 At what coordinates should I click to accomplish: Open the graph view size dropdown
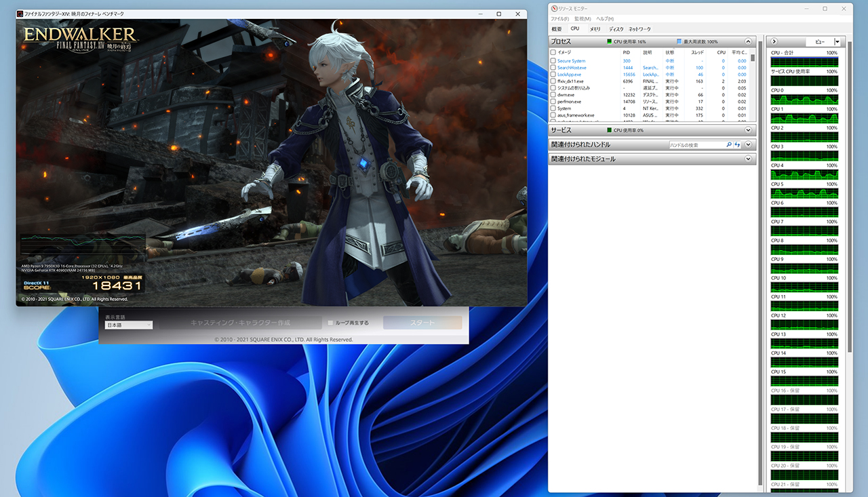click(837, 42)
